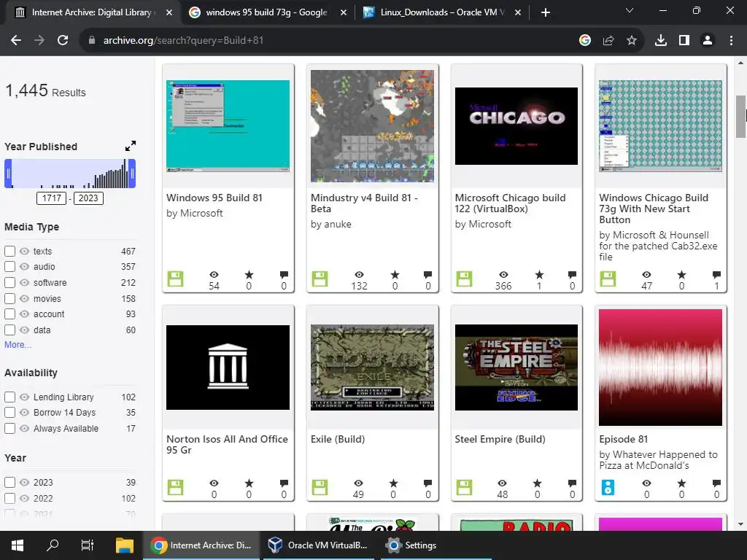
Task: Click the software icon on Norton Isos card
Action: click(175, 488)
